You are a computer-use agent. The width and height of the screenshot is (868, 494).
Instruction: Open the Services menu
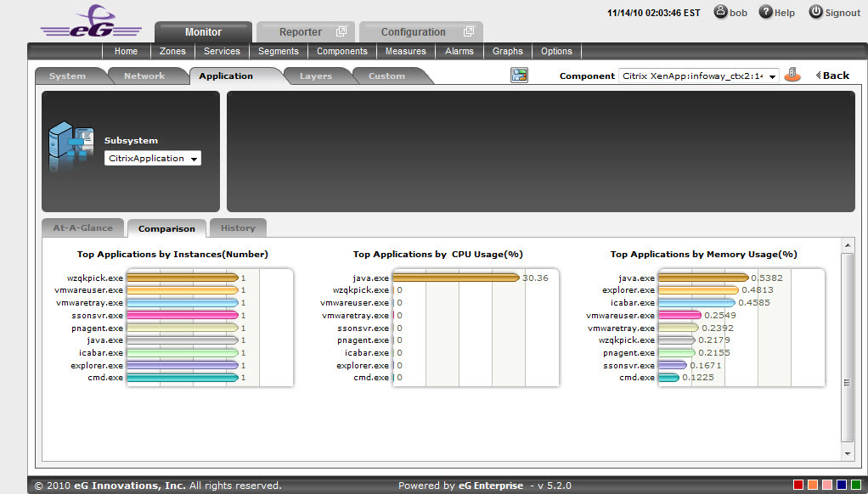[x=222, y=51]
